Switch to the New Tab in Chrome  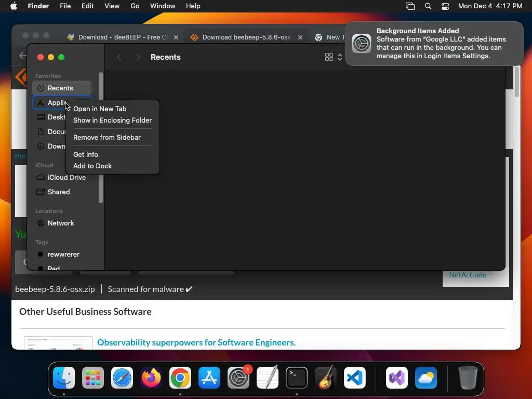330,37
